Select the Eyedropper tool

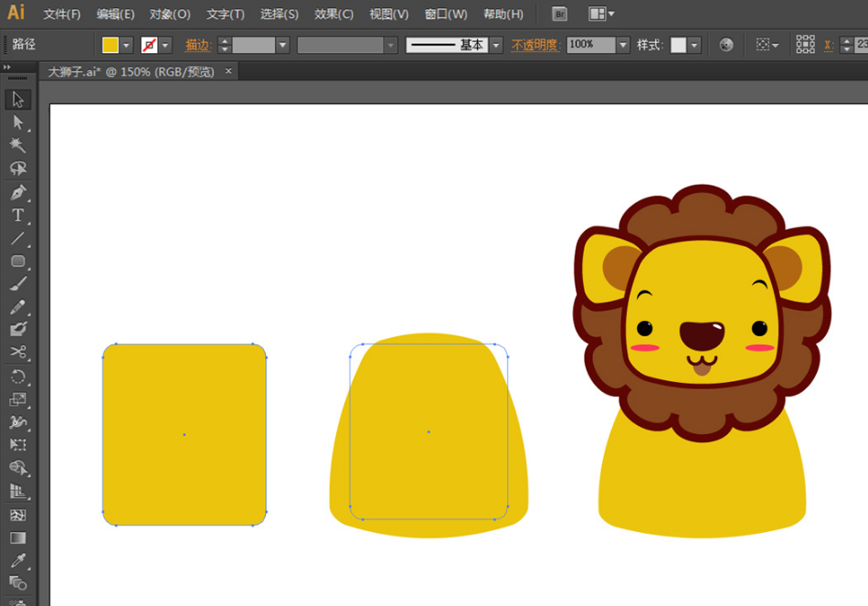pyautogui.click(x=17, y=559)
